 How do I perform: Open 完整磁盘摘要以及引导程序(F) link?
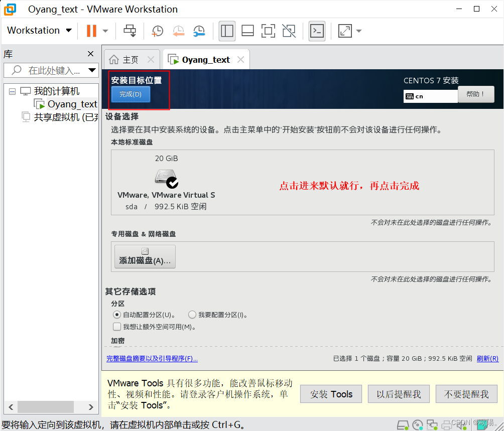point(152,358)
